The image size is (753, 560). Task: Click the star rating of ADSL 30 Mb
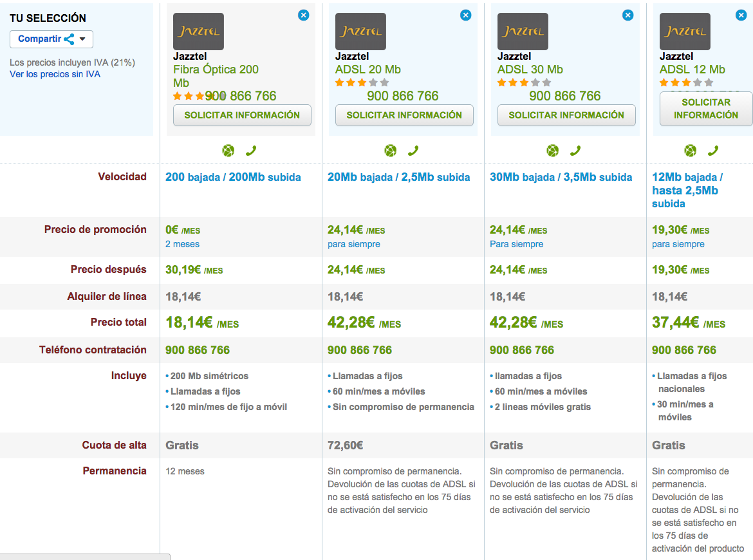tap(524, 82)
